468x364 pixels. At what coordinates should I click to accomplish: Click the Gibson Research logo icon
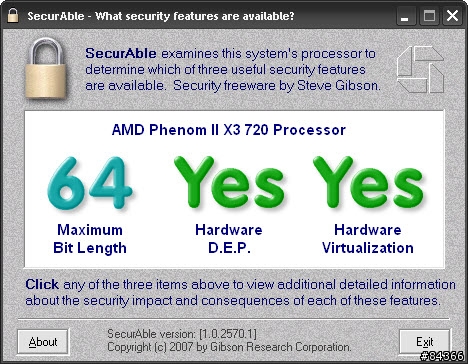420,70
